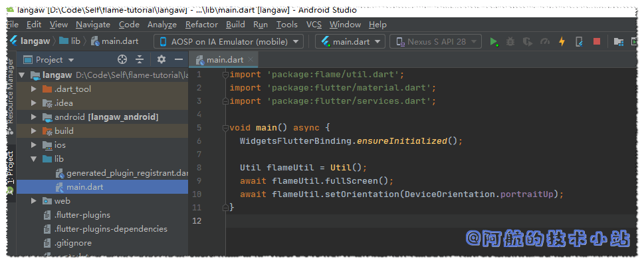Screen dimensions: 644x263
Task: Start debugging with the bug icon
Action: [510, 41]
